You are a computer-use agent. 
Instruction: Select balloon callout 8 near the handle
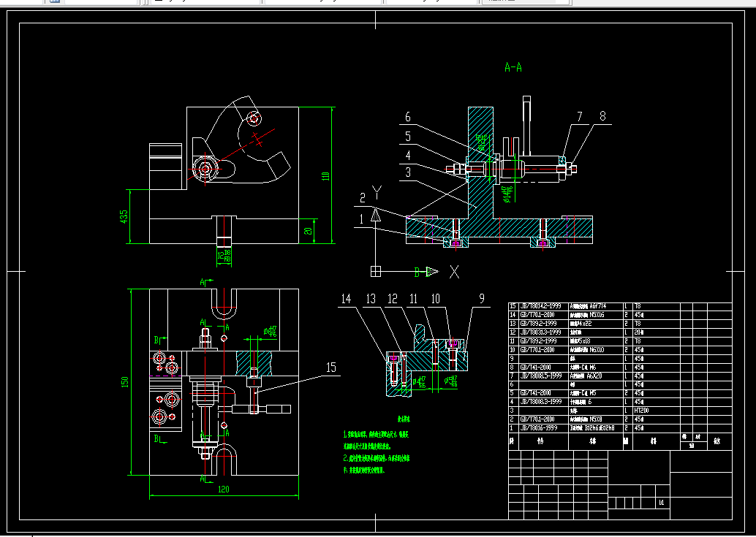(602, 116)
